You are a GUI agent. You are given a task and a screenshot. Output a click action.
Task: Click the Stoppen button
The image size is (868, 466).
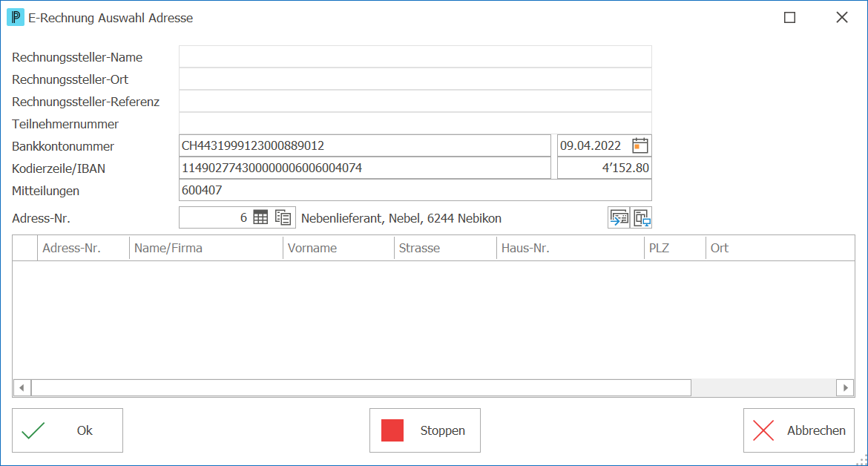click(x=425, y=430)
